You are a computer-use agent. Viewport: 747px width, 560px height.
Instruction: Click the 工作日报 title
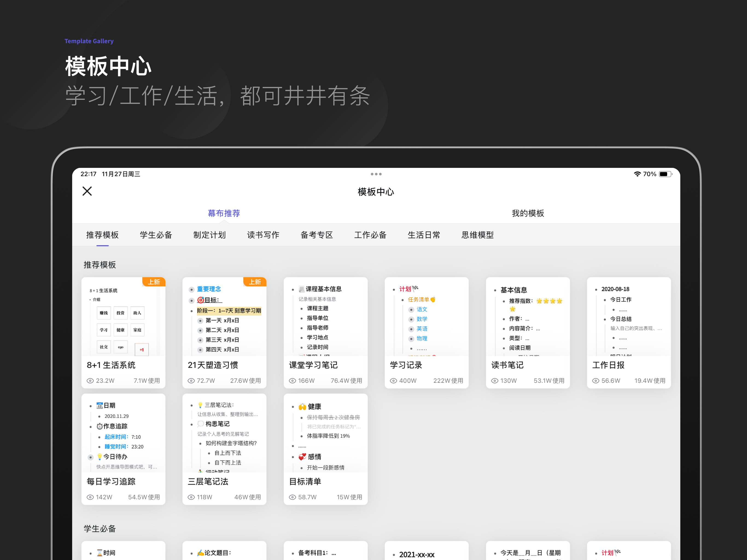point(608,365)
